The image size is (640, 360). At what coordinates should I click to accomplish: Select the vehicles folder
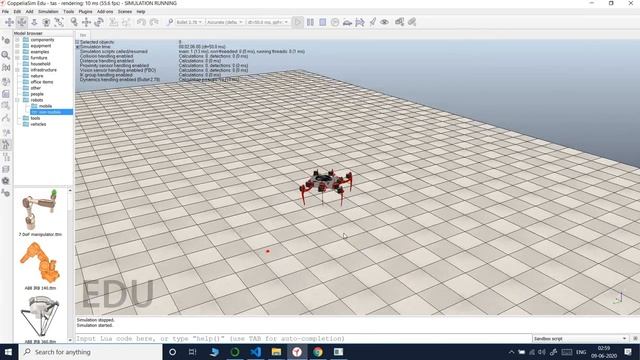click(38, 124)
